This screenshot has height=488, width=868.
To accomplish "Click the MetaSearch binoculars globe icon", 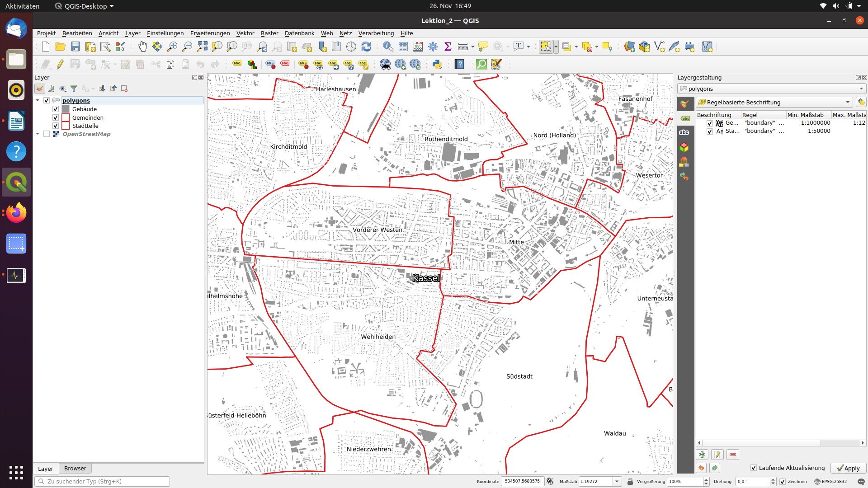I will (385, 64).
